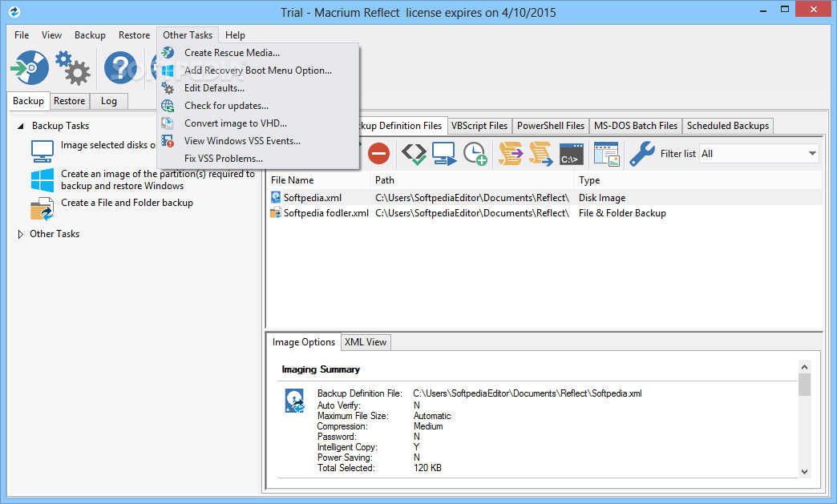
Task: Click Create a File and Folder backup link
Action: [127, 203]
